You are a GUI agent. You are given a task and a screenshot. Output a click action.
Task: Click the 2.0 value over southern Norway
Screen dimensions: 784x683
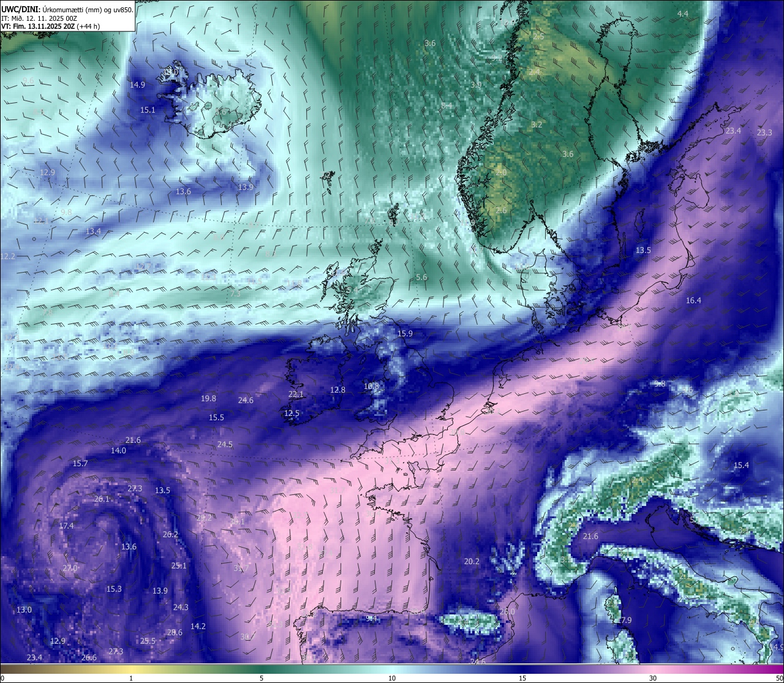pos(501,173)
